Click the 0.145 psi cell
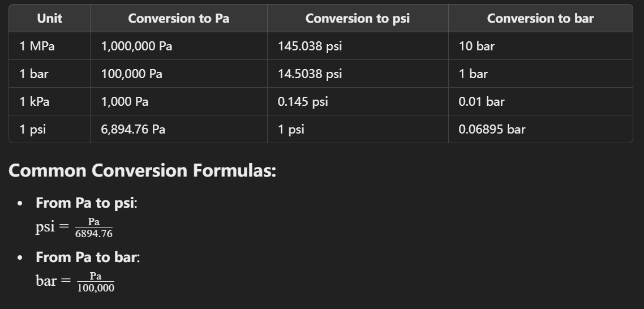Screen dimensions: 644x309 (x=303, y=101)
